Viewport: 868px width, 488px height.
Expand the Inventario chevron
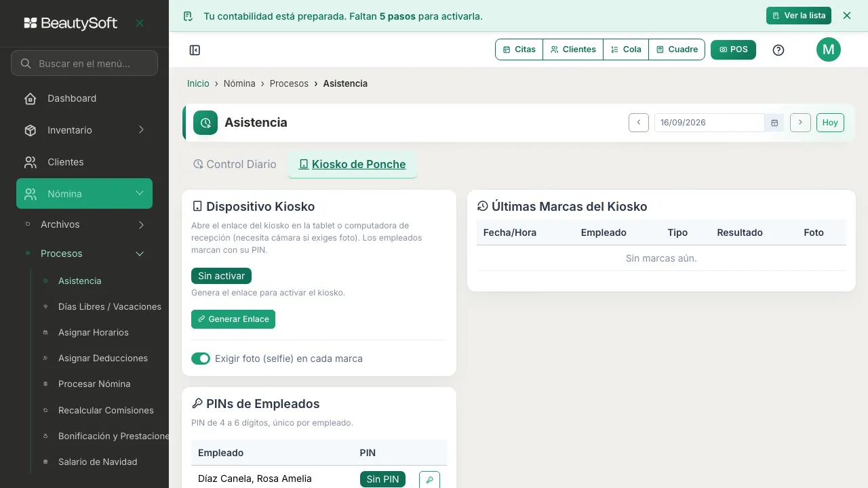tap(141, 130)
